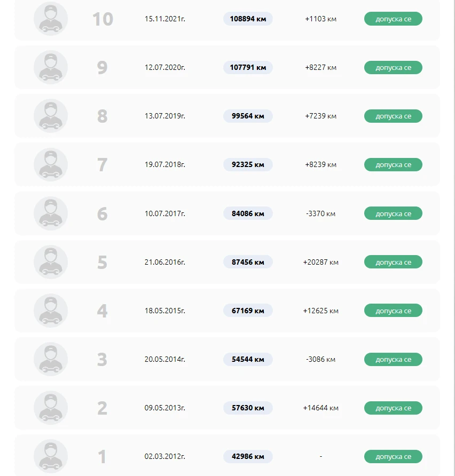Click the mechanic avatar icon for inspection 9
The height and width of the screenshot is (476, 455).
[51, 67]
